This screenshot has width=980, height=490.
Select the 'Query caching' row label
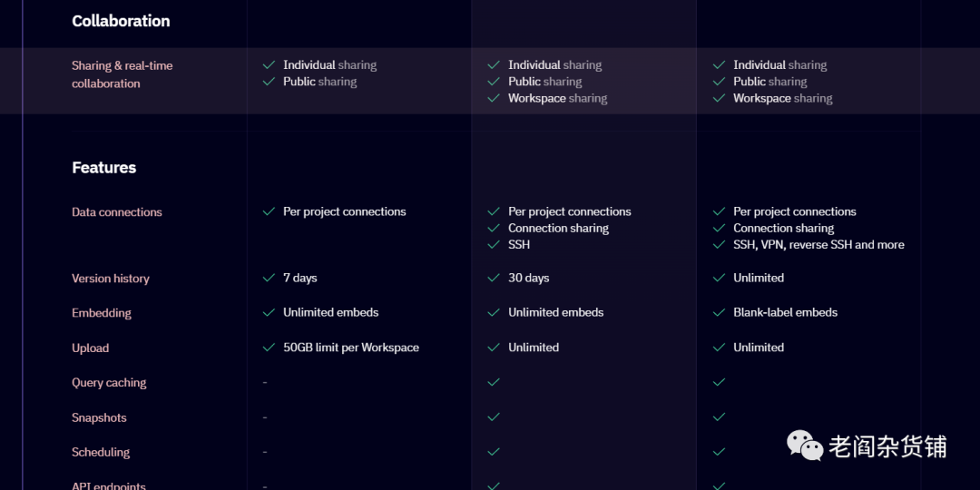[x=109, y=383]
